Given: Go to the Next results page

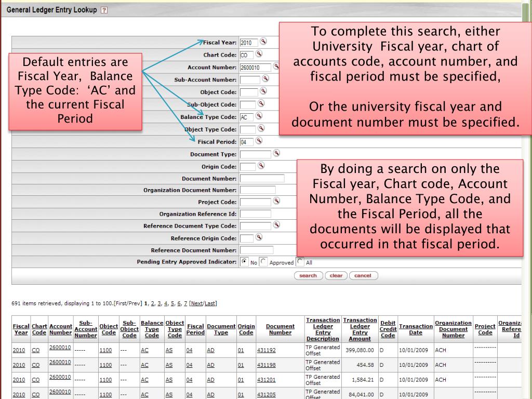Looking at the screenshot, I should pyautogui.click(x=197, y=303).
